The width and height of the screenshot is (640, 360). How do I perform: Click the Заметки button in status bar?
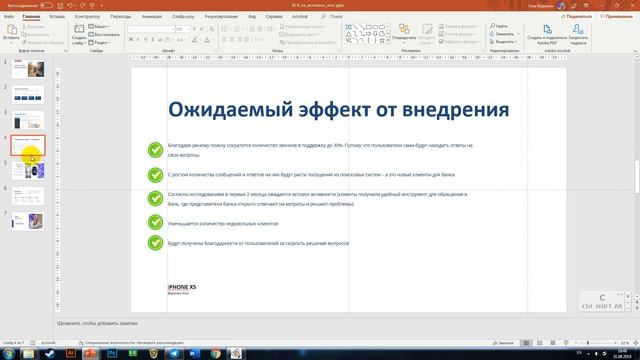[x=503, y=343]
